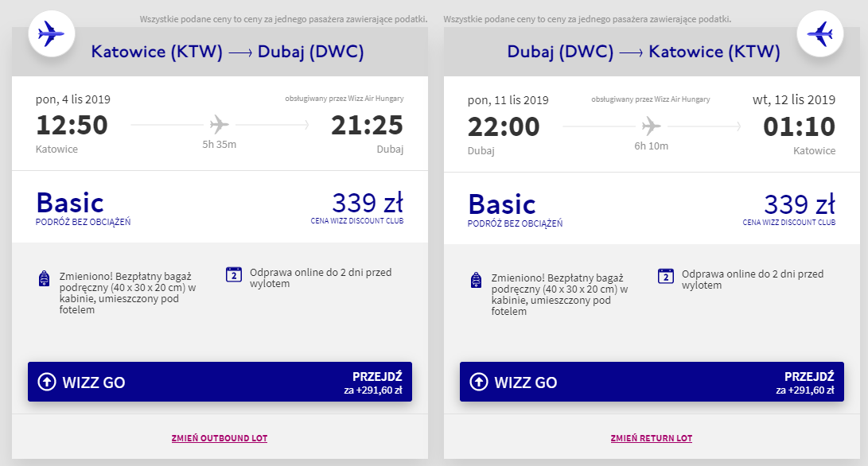The width and height of the screenshot is (868, 466).
Task: Click the ZMIEŃ OUTBOUND LOT link
Action: tap(220, 438)
